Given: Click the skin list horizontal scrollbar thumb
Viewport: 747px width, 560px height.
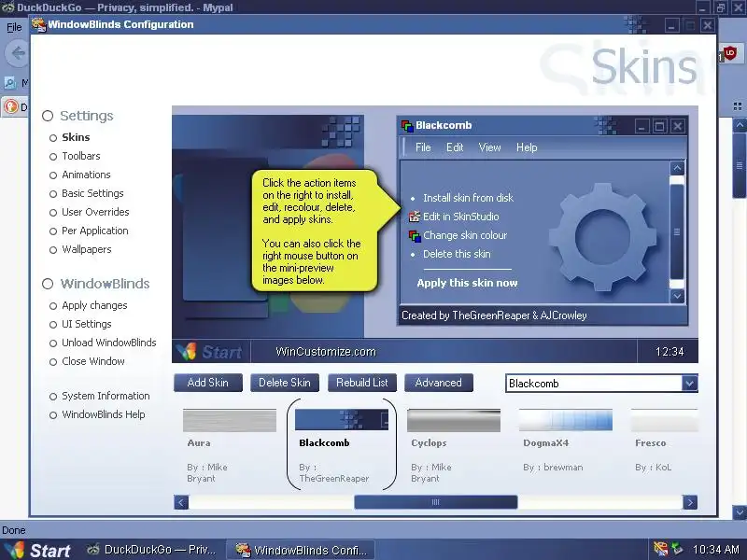Looking at the screenshot, I should click(x=435, y=502).
